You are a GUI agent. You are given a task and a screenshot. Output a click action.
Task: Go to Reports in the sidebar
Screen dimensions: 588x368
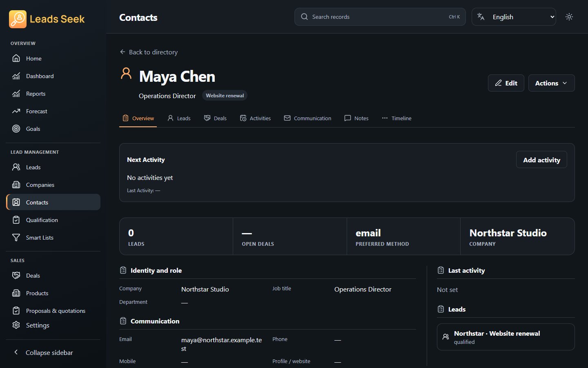tap(53, 94)
